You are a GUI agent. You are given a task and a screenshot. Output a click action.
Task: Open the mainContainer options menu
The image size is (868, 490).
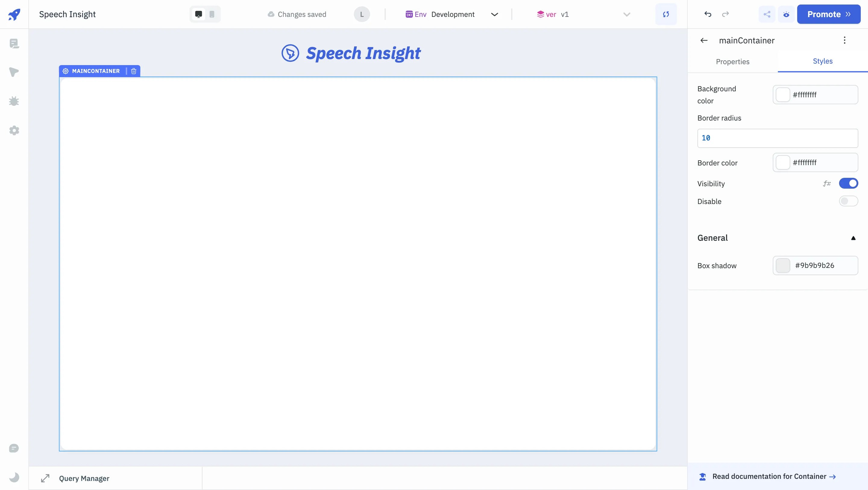(845, 40)
